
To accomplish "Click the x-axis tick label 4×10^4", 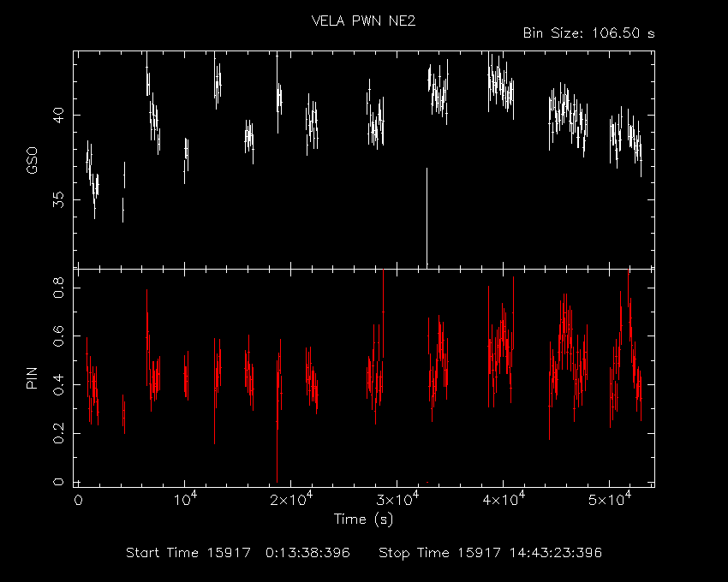I will (504, 499).
